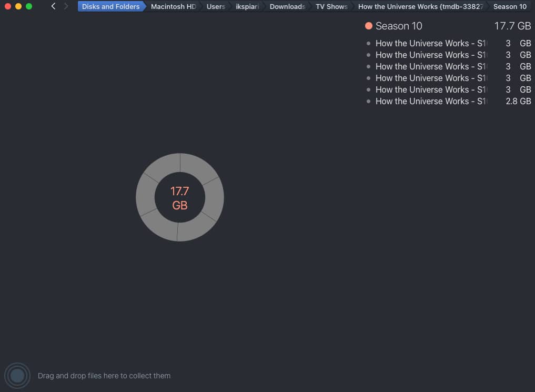This screenshot has width=535, height=392.
Task: Zoom the window with the green button
Action: tap(29, 6)
